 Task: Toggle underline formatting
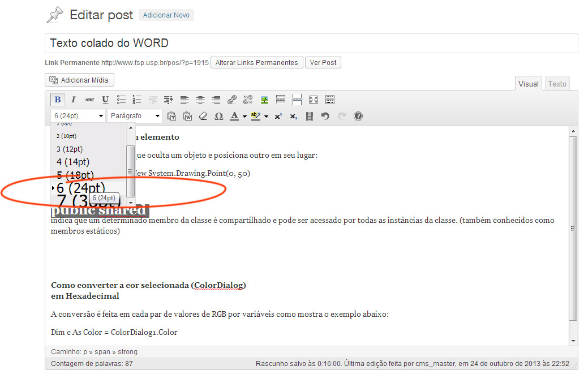tap(105, 100)
